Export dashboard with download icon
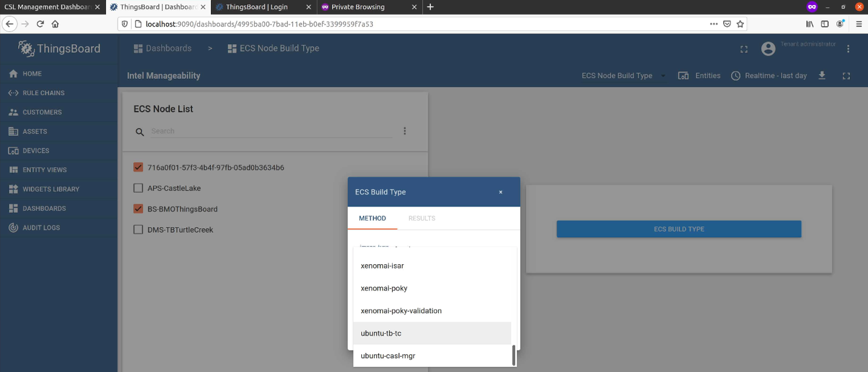The height and width of the screenshot is (372, 868). coord(822,76)
